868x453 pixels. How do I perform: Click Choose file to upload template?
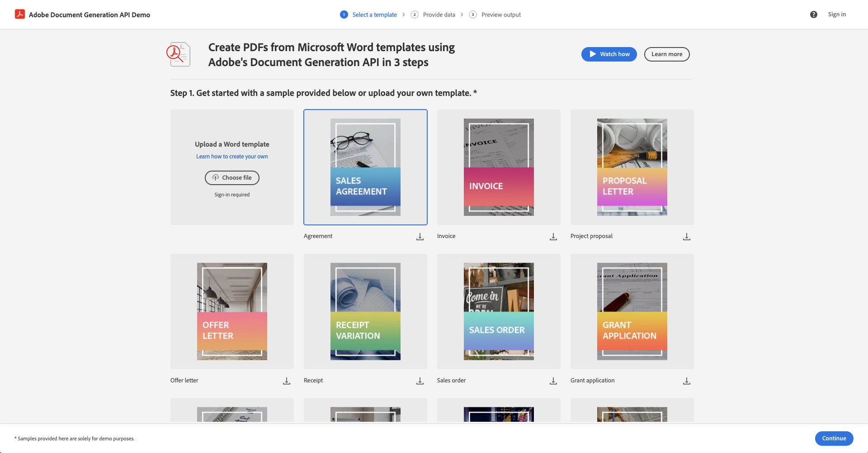(x=232, y=178)
